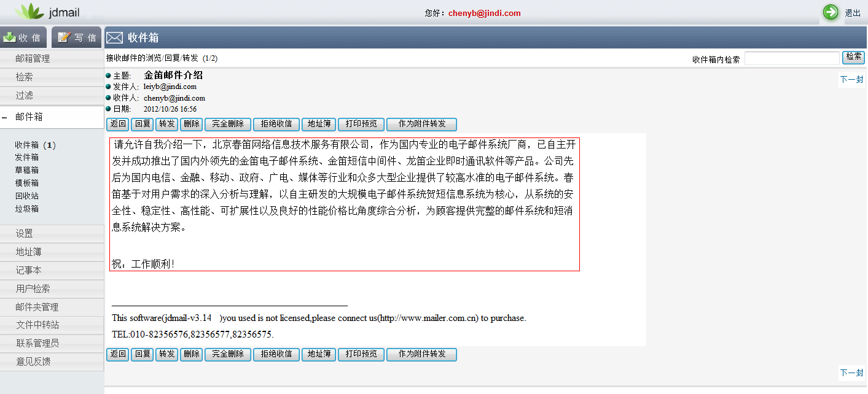
Task: Click the subject text 金笛邮件介绍
Action: point(173,75)
